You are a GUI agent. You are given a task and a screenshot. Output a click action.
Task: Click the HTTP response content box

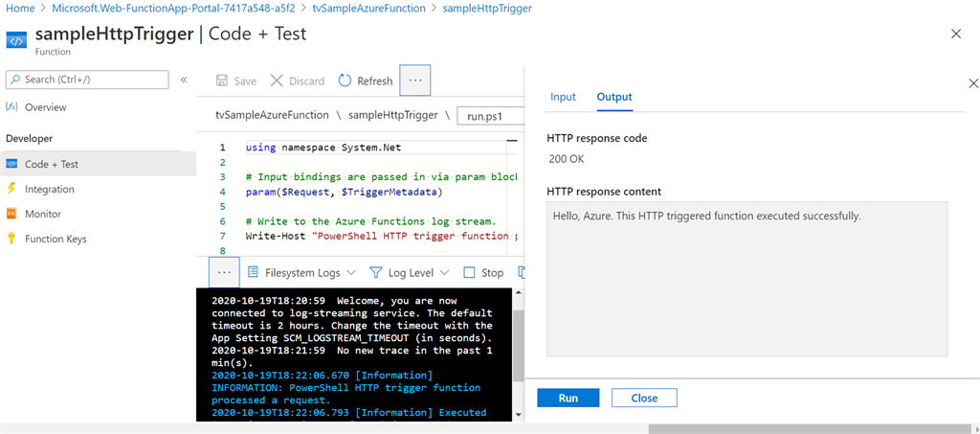[x=746, y=279]
